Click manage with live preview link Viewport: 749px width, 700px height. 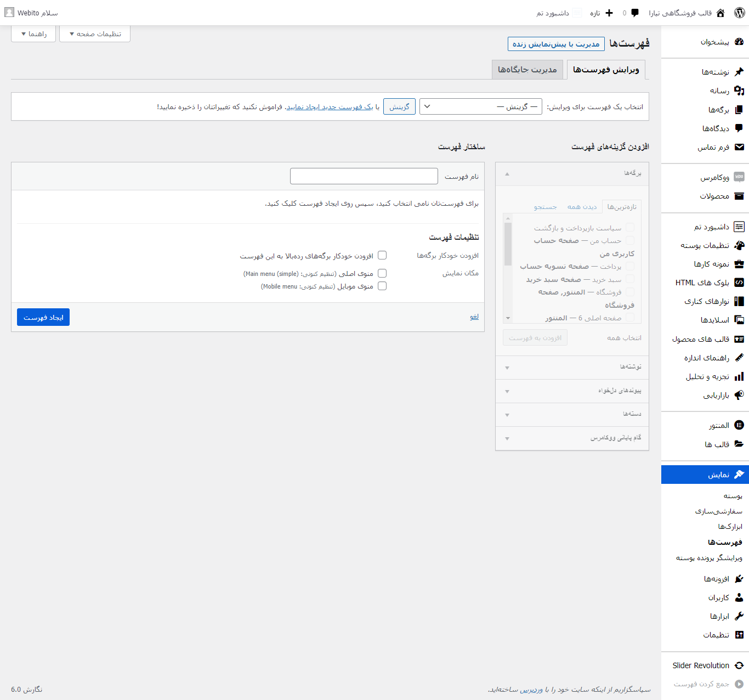556,44
